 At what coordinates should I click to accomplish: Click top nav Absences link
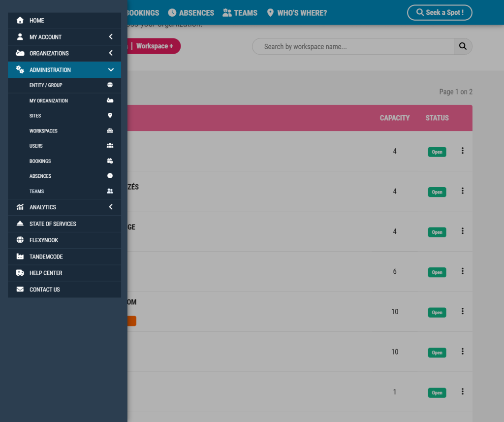coord(191,13)
